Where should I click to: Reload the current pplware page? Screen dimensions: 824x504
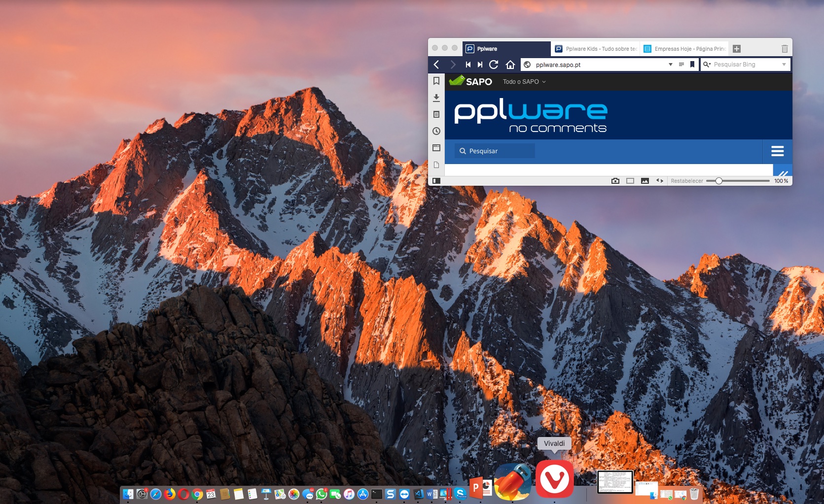(494, 65)
